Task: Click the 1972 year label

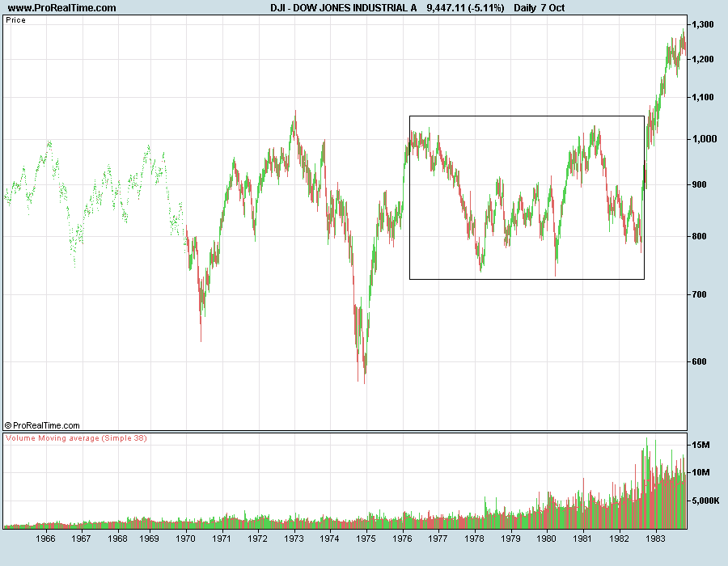Action: pos(257,539)
